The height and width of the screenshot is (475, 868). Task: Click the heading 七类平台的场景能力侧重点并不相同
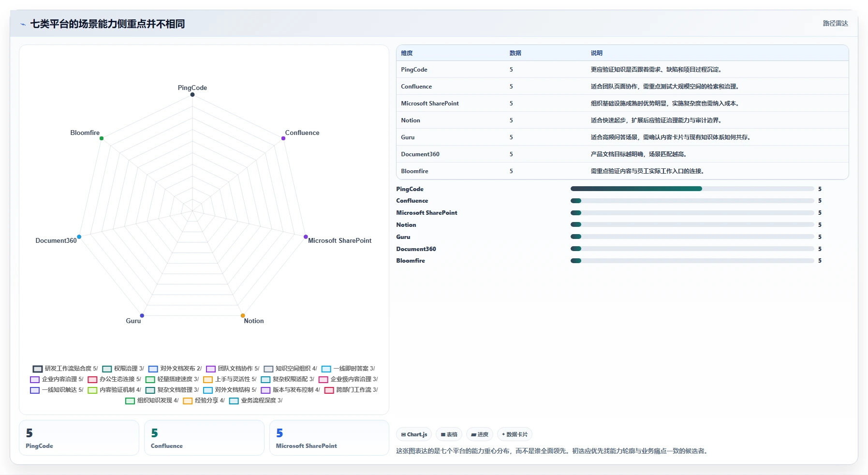[x=107, y=24]
